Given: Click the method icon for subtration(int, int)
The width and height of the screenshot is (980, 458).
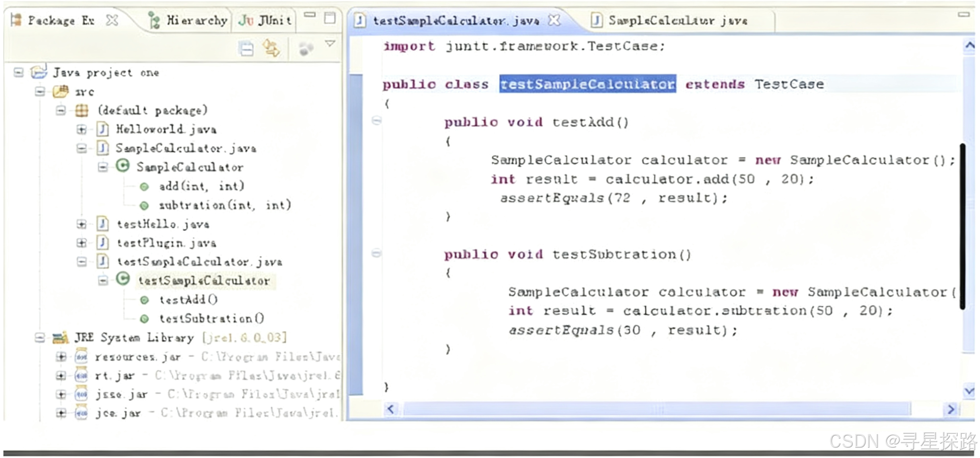Looking at the screenshot, I should pyautogui.click(x=144, y=206).
